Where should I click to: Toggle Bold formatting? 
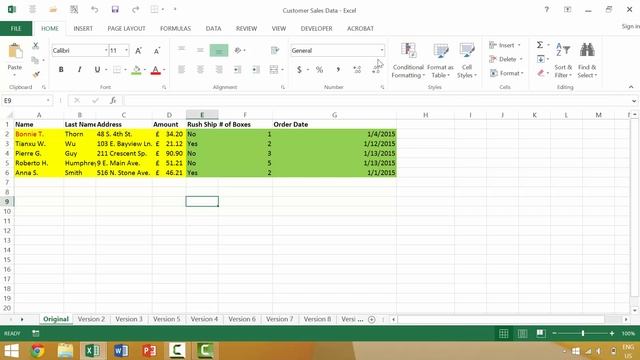tap(61, 70)
